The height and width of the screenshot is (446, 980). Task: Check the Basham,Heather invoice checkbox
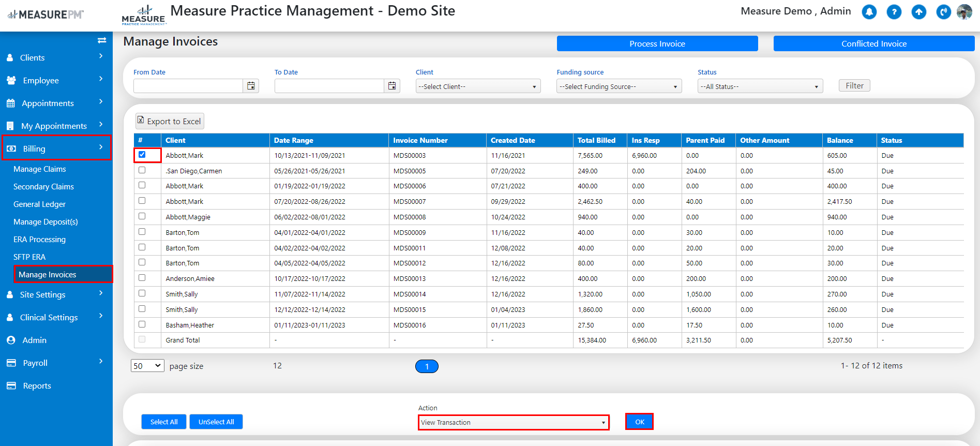point(142,324)
